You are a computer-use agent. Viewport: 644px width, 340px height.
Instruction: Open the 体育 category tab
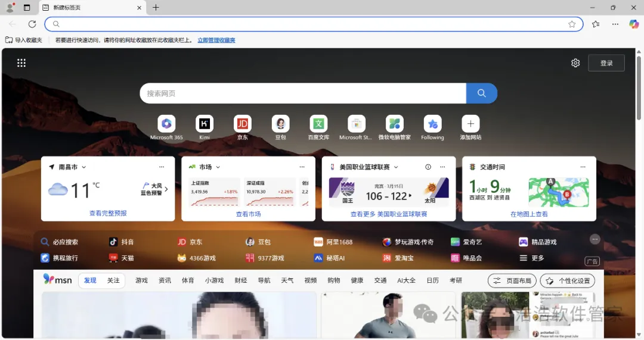pos(188,280)
